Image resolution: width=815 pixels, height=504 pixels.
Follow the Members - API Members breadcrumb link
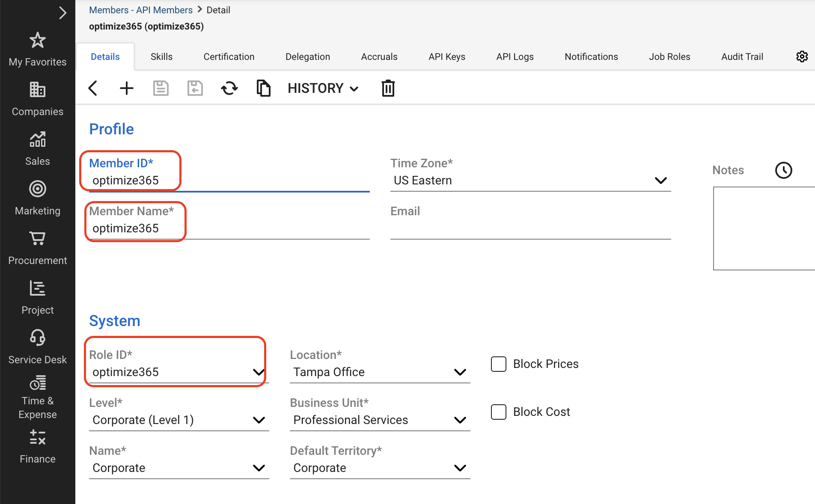point(141,10)
